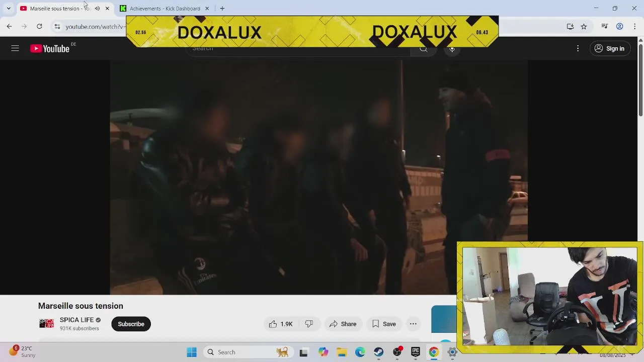Click the YouTube search magnifier button
644x362 pixels.
point(424,49)
